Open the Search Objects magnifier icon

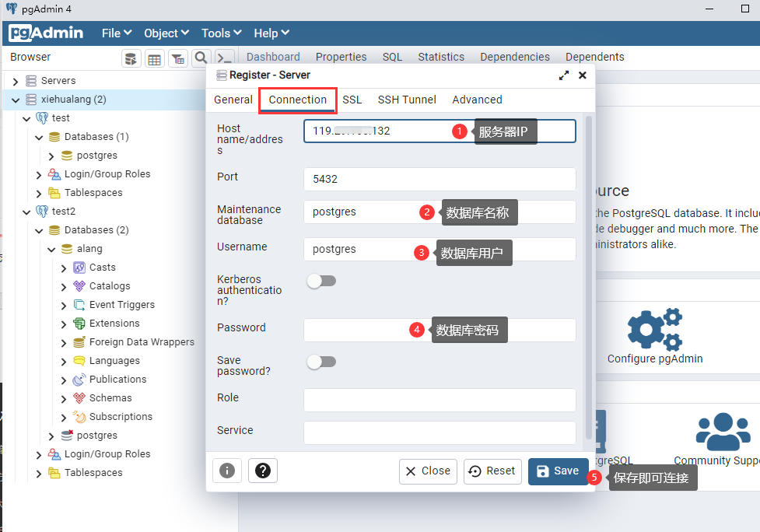coord(201,58)
